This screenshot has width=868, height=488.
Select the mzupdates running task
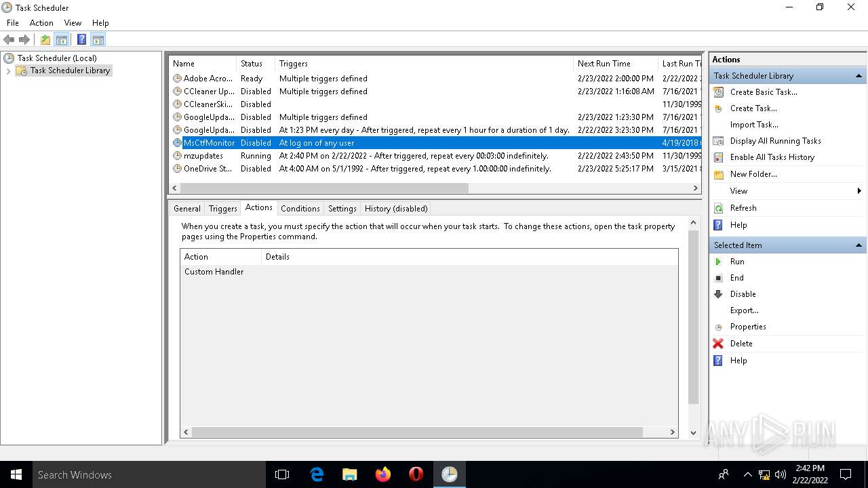tap(435, 156)
